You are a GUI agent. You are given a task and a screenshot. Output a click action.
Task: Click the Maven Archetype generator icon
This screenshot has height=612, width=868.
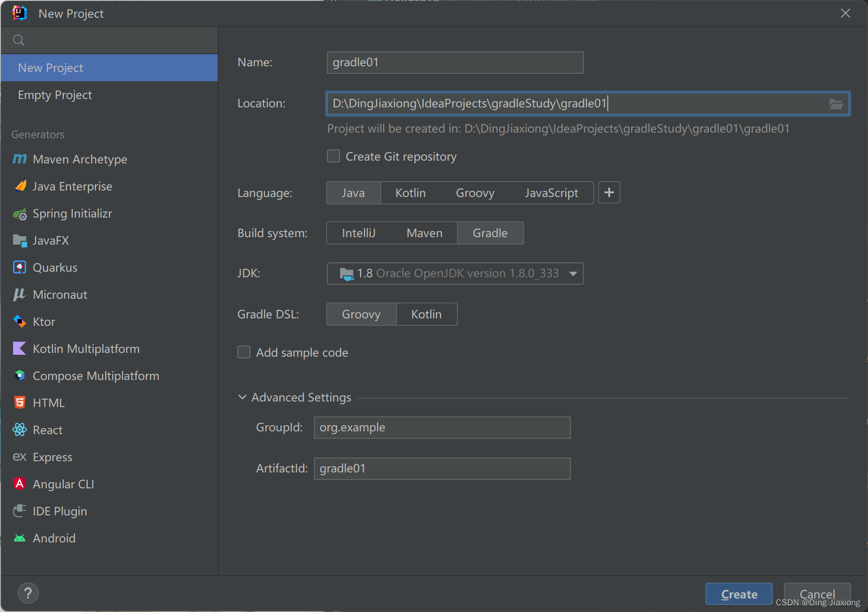click(x=20, y=159)
